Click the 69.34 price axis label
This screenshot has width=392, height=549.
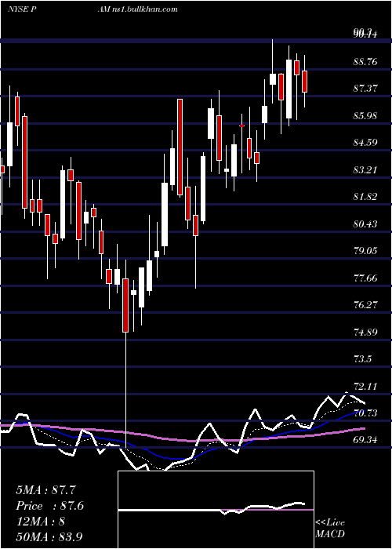366,440
